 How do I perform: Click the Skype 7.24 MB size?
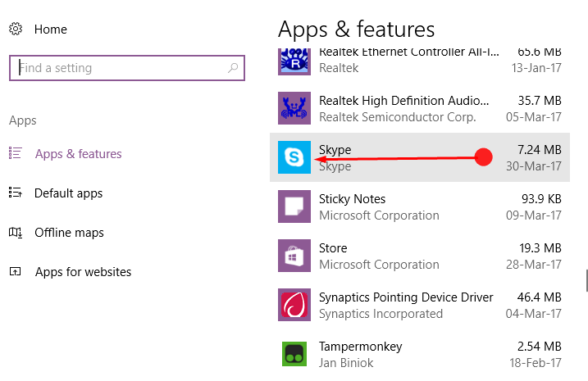point(540,149)
